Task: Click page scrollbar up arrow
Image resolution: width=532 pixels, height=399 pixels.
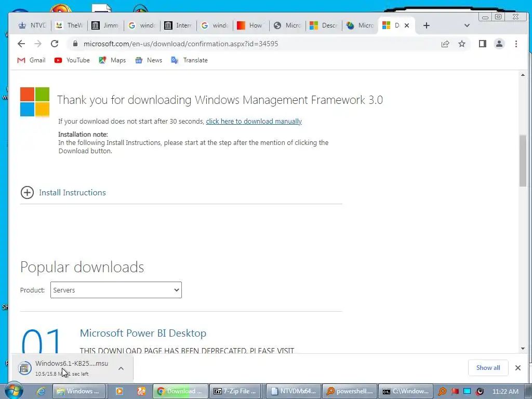Action: [x=523, y=75]
